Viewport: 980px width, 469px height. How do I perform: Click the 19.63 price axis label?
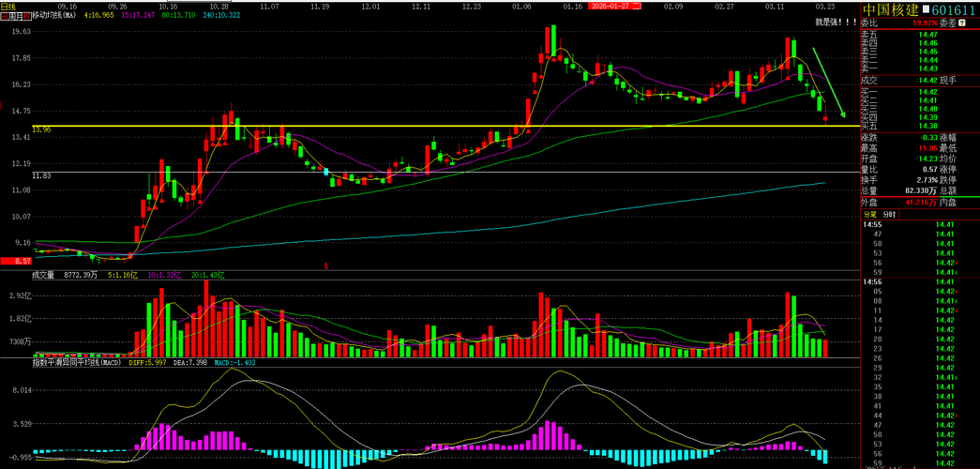coord(22,32)
